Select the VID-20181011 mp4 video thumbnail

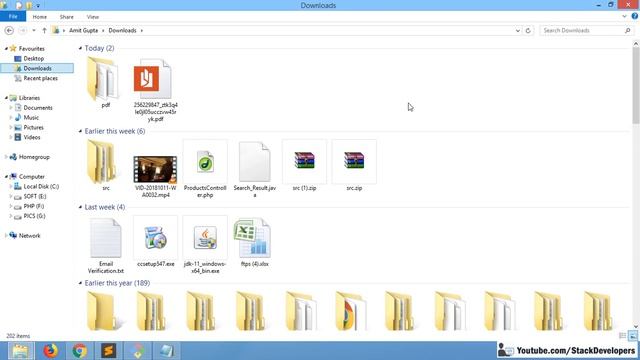point(155,169)
